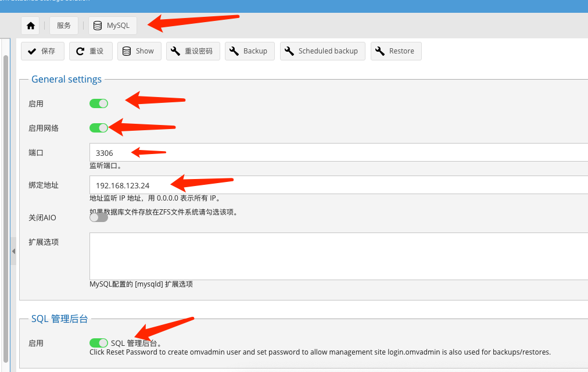588x372 pixels.
Task: Select the MySQL breadcrumb item
Action: pyautogui.click(x=113, y=26)
